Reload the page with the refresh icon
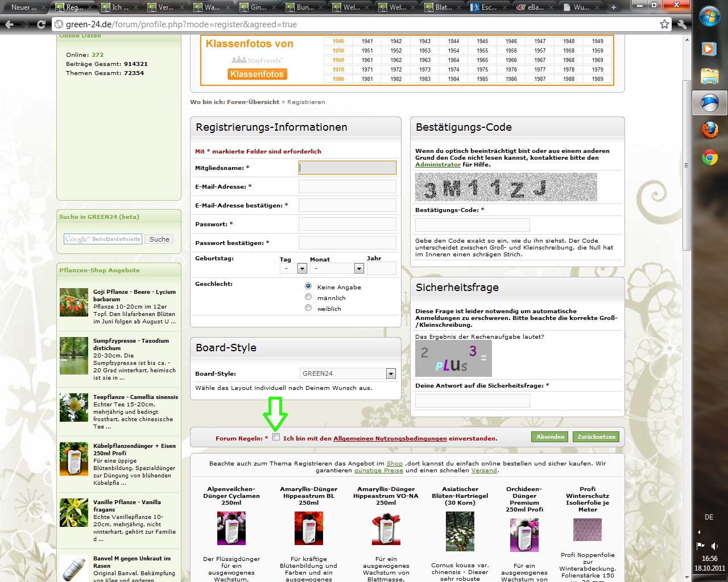728x582 pixels. pos(41,24)
